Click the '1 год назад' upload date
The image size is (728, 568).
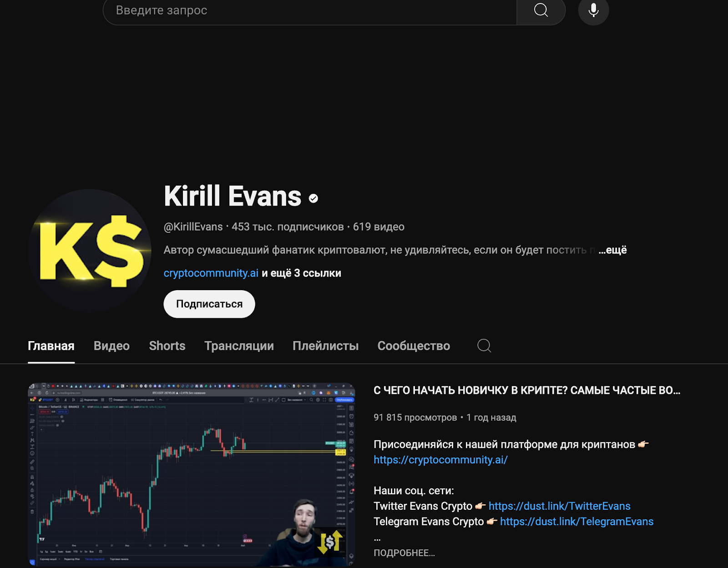click(491, 417)
